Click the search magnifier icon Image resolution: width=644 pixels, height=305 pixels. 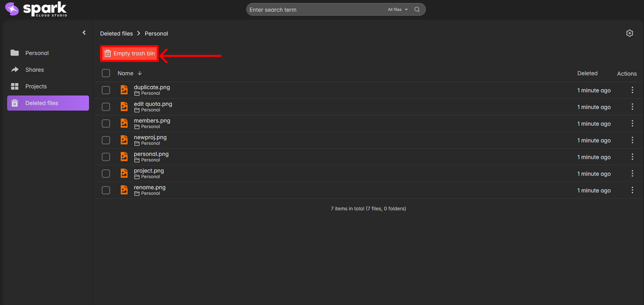click(x=417, y=10)
